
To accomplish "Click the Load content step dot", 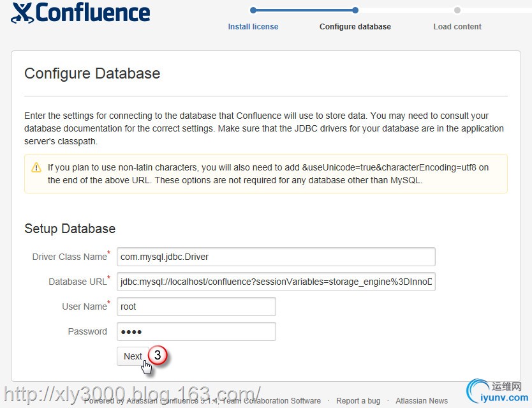I will click(x=457, y=10).
